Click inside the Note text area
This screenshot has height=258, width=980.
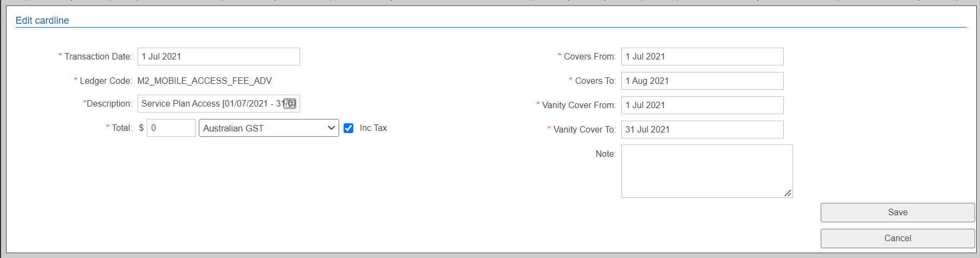coord(706,171)
